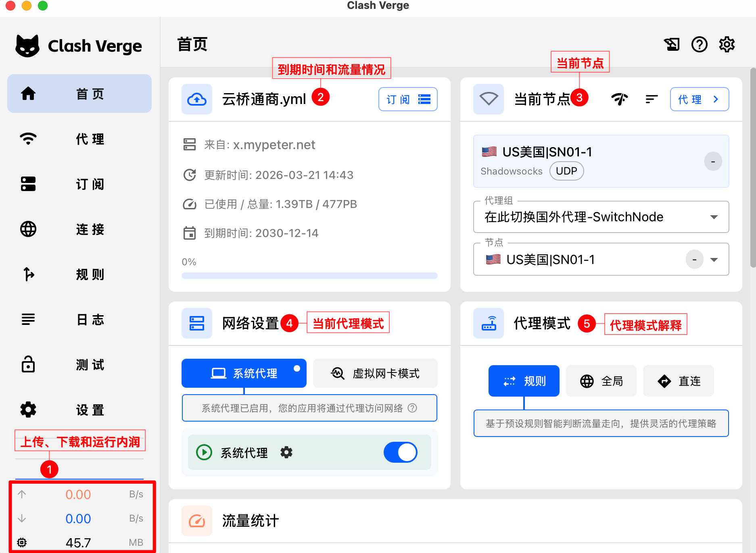Click the 流量统计 gauge icon

click(x=197, y=521)
